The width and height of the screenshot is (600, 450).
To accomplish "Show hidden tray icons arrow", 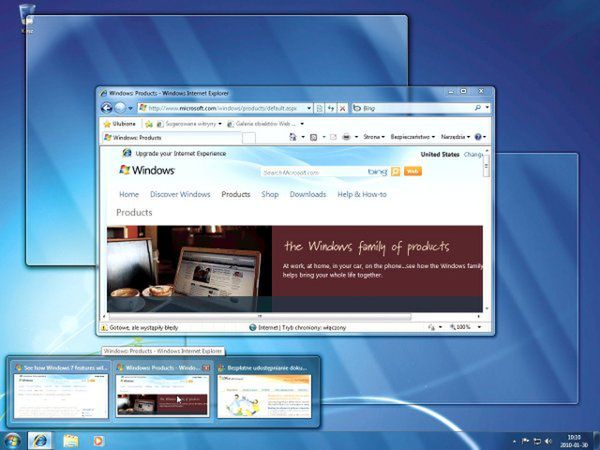I will coord(514,442).
